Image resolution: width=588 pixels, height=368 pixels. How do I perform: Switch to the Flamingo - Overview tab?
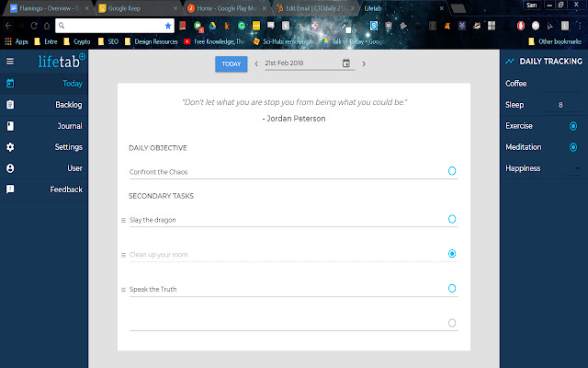point(47,8)
